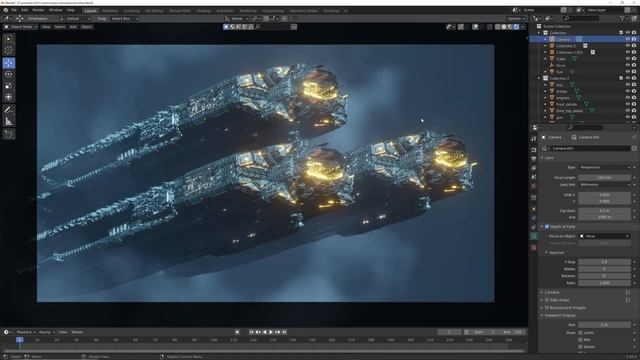Hide the Camera object via its eye icon
Screen dimensions: 640x360
[x=628, y=39]
